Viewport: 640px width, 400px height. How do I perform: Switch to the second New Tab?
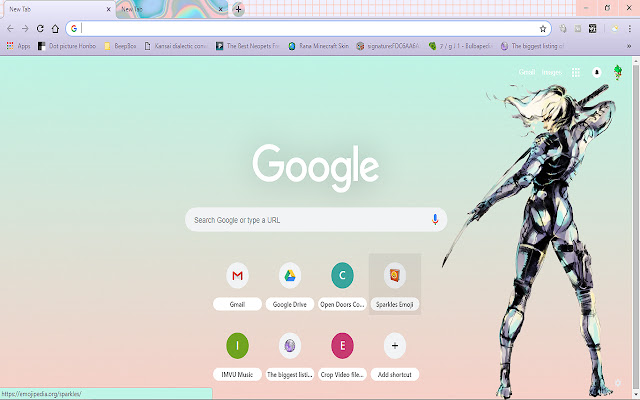coord(169,9)
